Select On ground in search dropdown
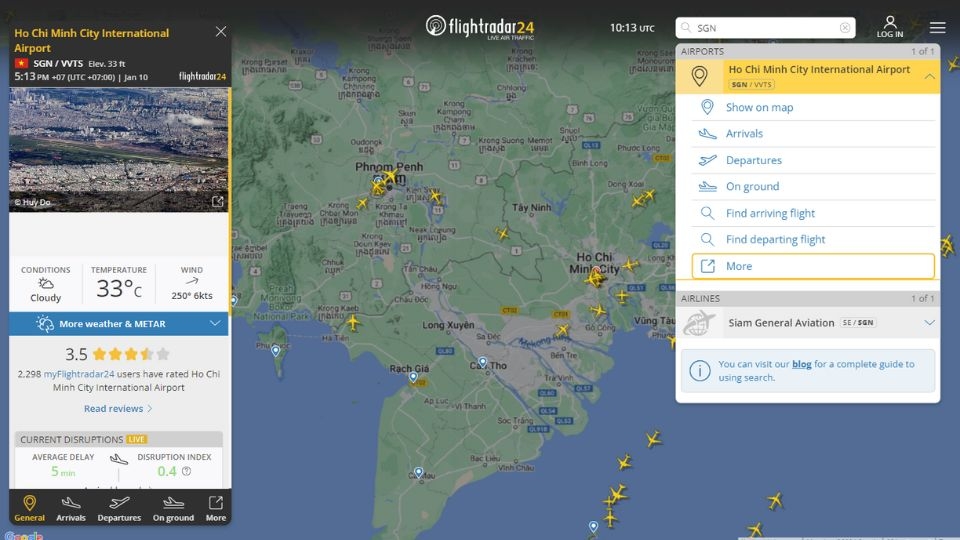 tap(813, 186)
